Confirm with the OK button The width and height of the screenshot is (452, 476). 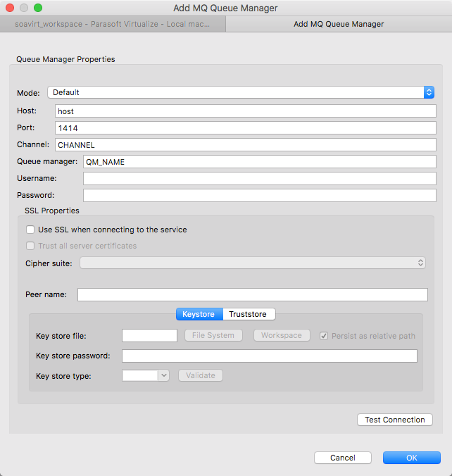[x=412, y=458]
